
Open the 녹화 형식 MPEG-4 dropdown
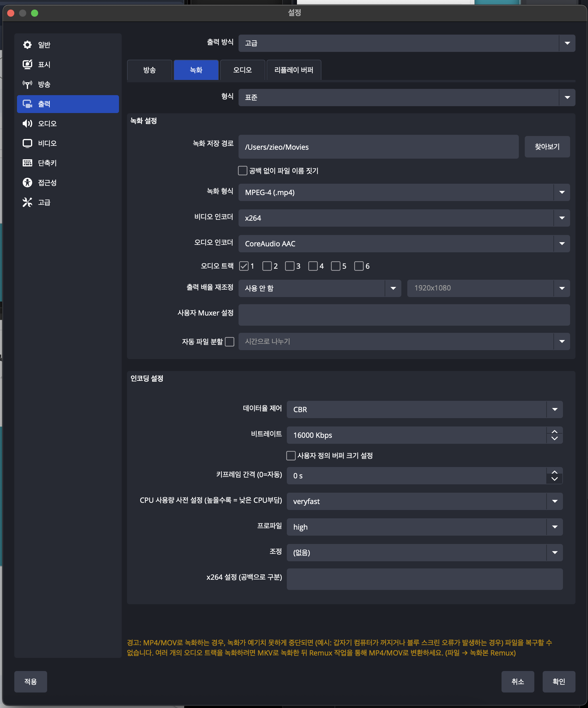pos(403,192)
